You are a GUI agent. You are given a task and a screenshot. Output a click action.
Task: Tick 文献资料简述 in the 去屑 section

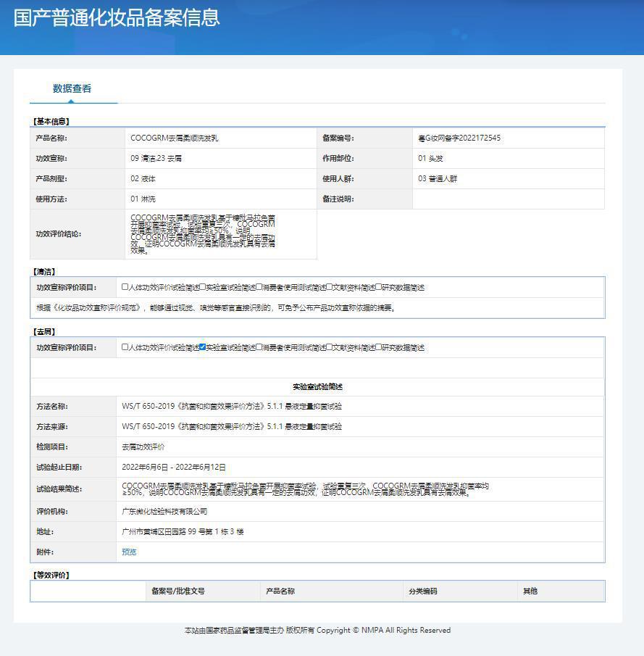329,347
